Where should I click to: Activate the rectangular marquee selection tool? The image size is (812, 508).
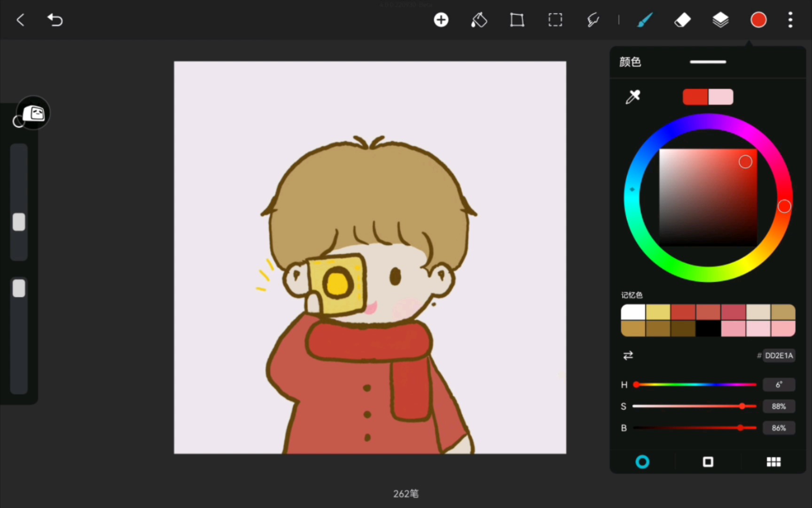pyautogui.click(x=555, y=20)
